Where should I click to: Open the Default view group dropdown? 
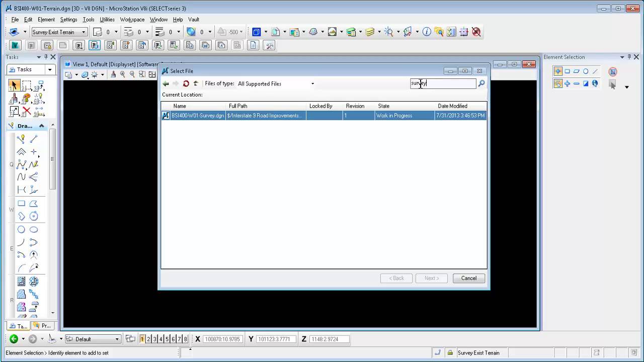click(116, 339)
